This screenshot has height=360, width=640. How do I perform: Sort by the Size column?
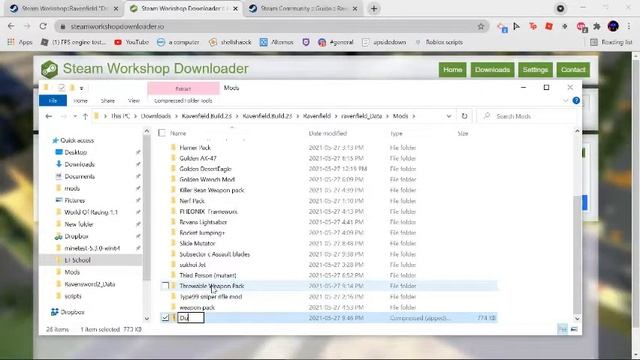pyautogui.click(x=462, y=133)
